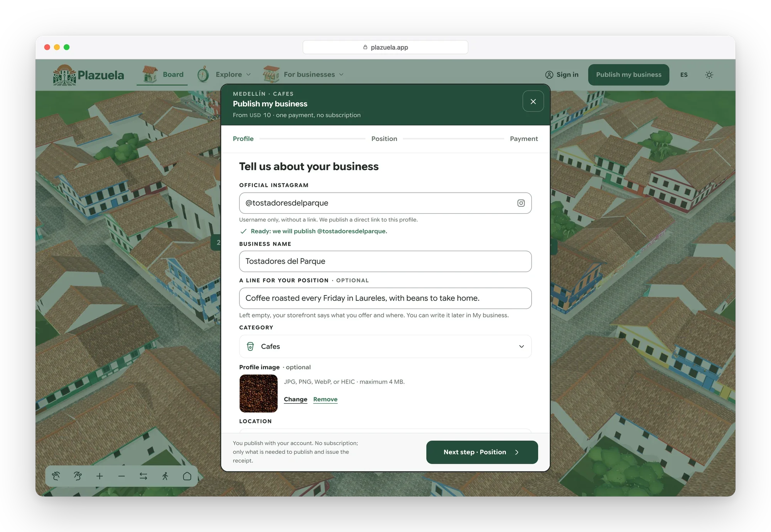Close the Publish my business dialog
This screenshot has height=532, width=771.
pyautogui.click(x=533, y=101)
